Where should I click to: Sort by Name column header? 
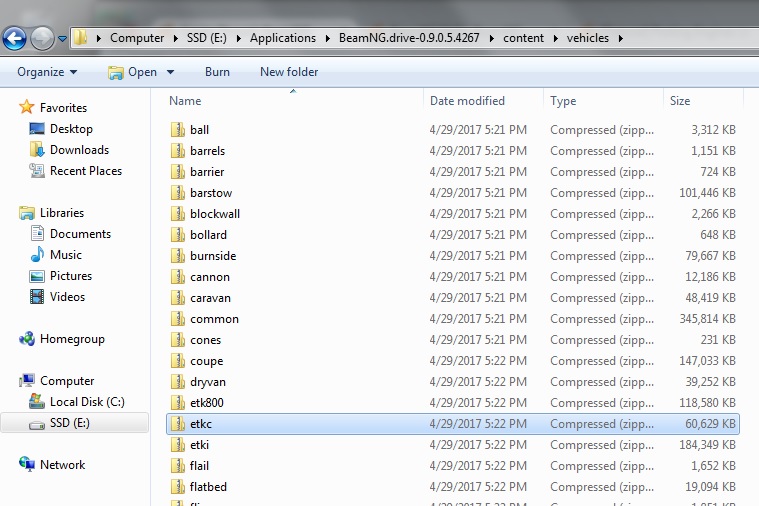[x=185, y=101]
